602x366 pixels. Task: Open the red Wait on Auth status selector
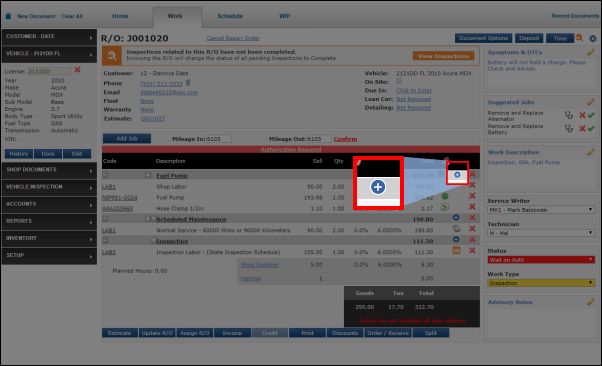(541, 260)
